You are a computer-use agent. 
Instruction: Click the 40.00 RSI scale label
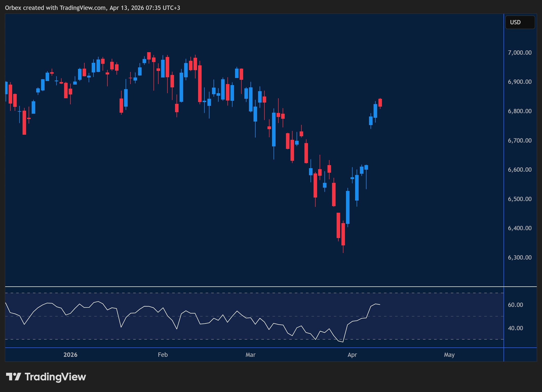click(515, 328)
